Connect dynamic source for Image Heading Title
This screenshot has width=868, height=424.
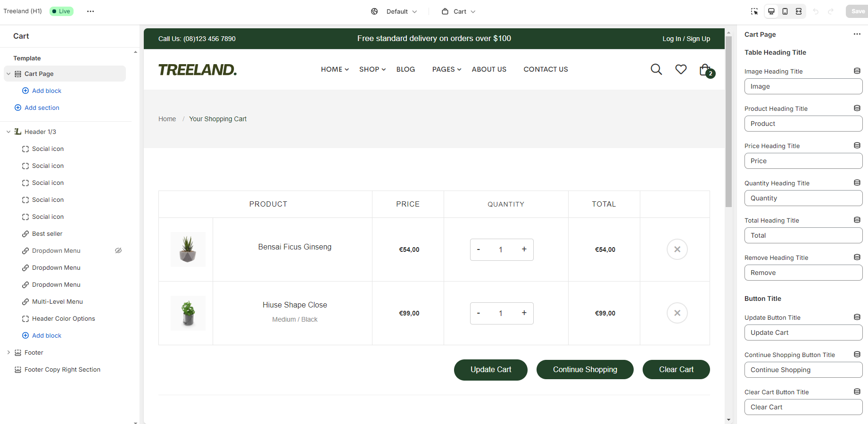[857, 71]
